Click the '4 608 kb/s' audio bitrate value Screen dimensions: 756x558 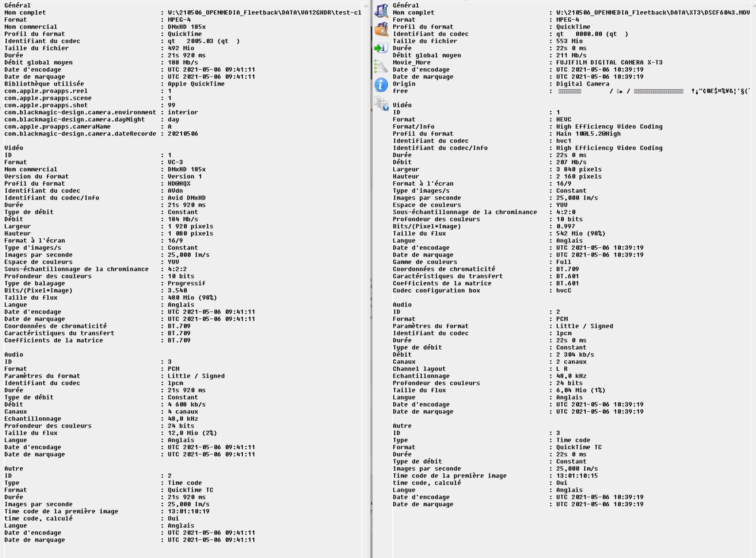click(x=187, y=405)
